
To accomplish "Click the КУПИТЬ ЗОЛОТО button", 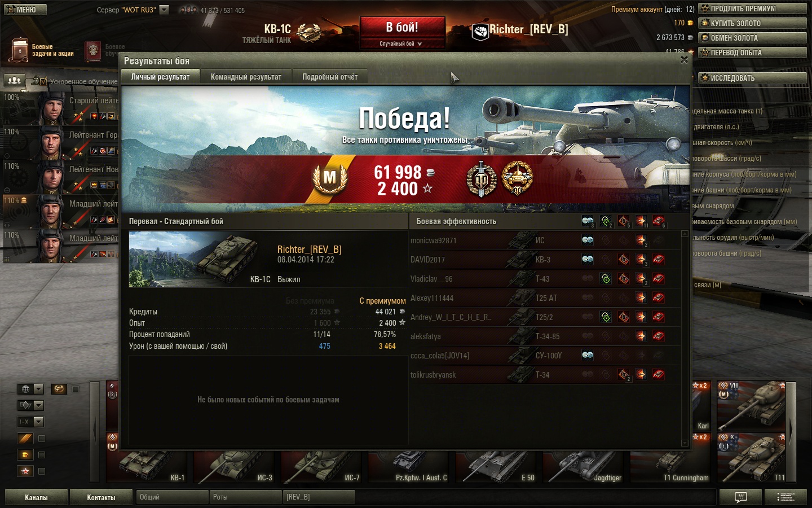I will tap(753, 23).
